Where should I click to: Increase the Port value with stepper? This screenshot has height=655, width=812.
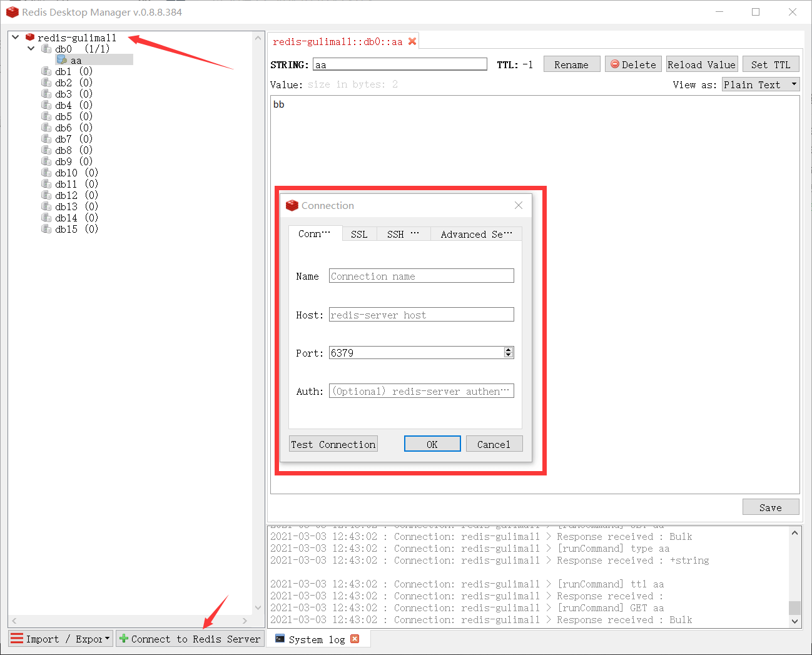point(509,350)
